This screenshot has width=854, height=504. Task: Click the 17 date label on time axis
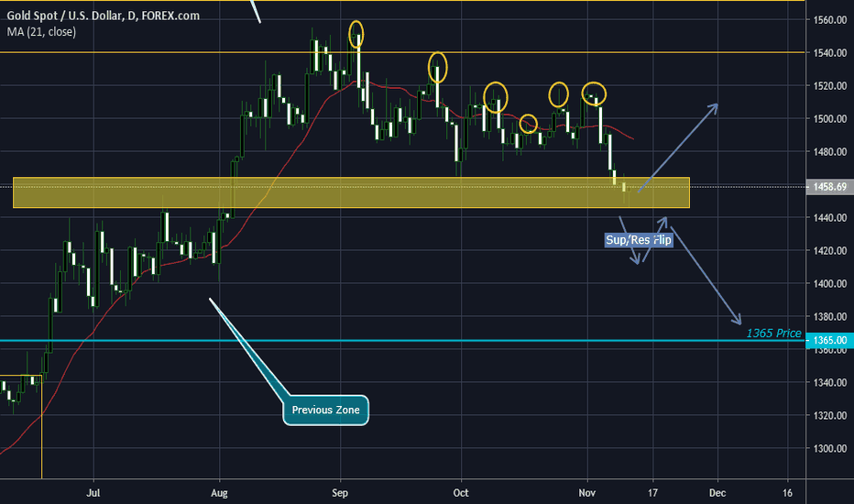[652, 493]
